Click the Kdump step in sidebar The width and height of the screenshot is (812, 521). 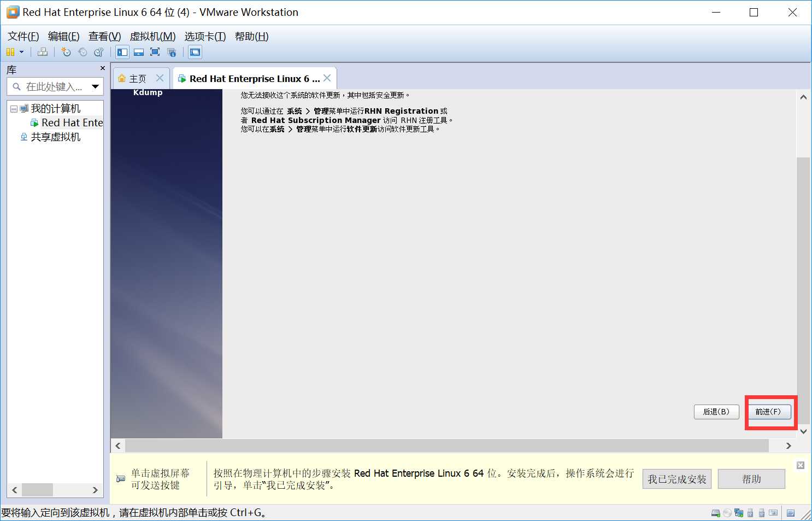click(x=148, y=92)
